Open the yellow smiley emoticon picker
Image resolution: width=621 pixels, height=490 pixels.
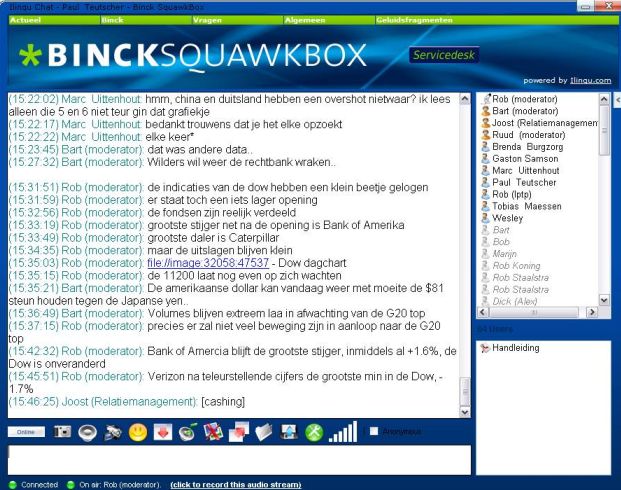pyautogui.click(x=138, y=432)
